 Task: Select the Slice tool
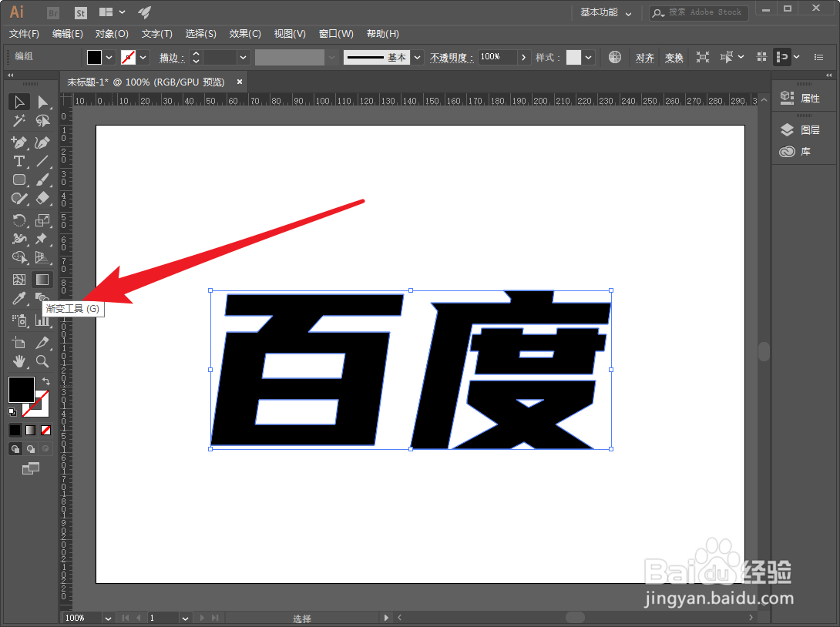[x=42, y=343]
